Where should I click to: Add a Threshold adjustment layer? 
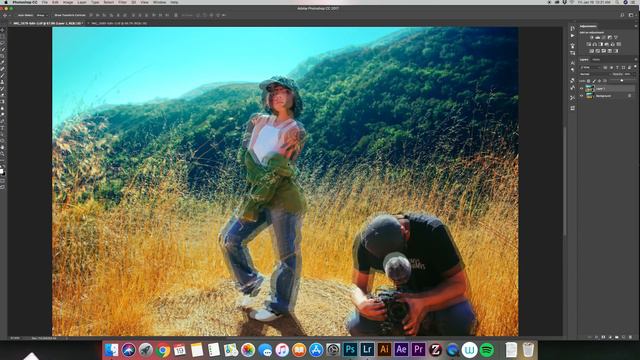coord(604,51)
